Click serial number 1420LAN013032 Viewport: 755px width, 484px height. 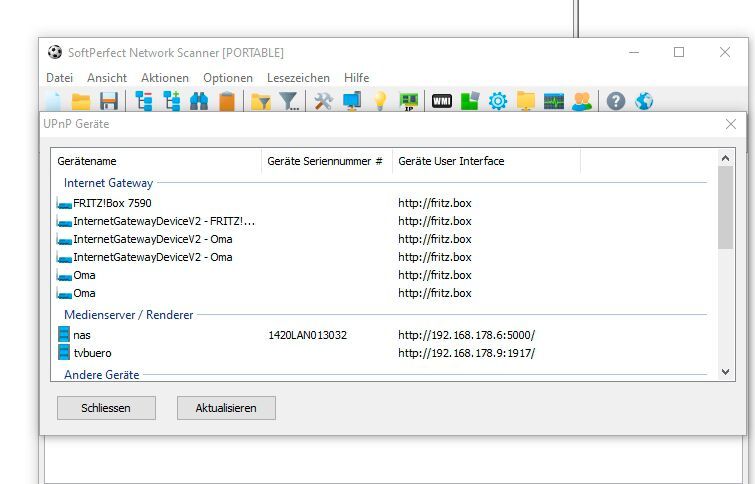click(308, 335)
